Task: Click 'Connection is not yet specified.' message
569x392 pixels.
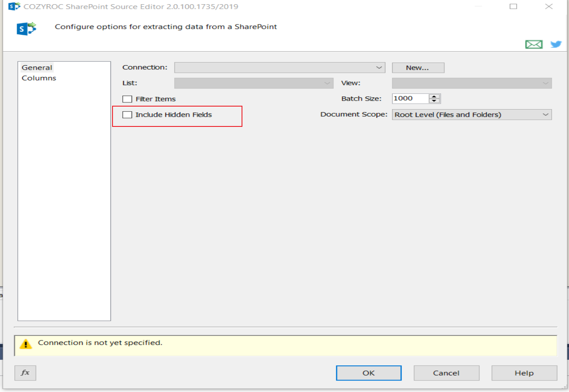Action: pos(100,343)
